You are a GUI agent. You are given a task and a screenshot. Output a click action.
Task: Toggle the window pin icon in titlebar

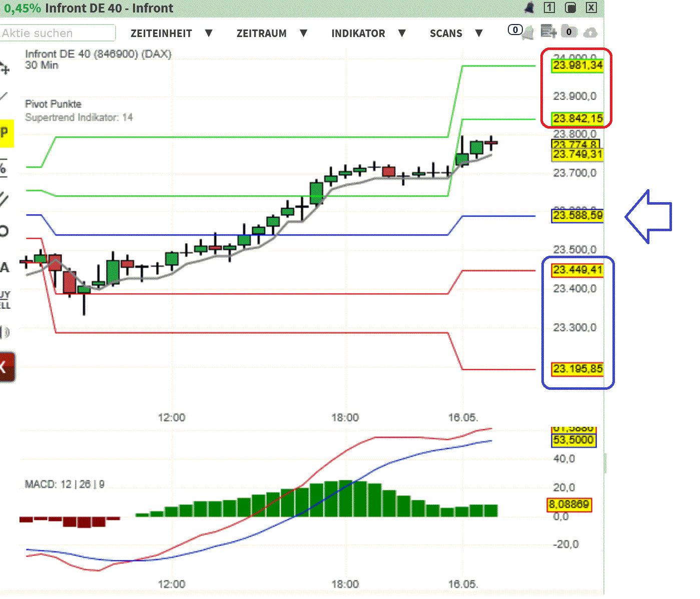click(570, 8)
